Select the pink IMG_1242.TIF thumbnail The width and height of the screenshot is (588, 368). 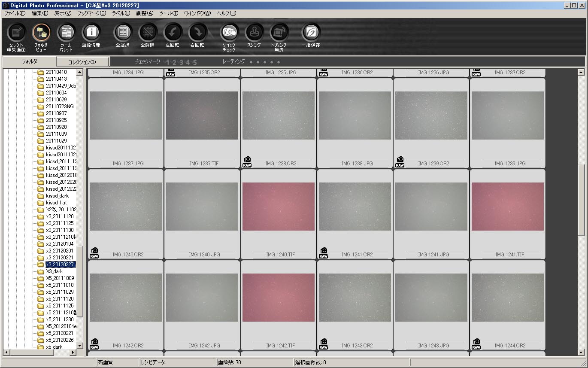point(279,298)
